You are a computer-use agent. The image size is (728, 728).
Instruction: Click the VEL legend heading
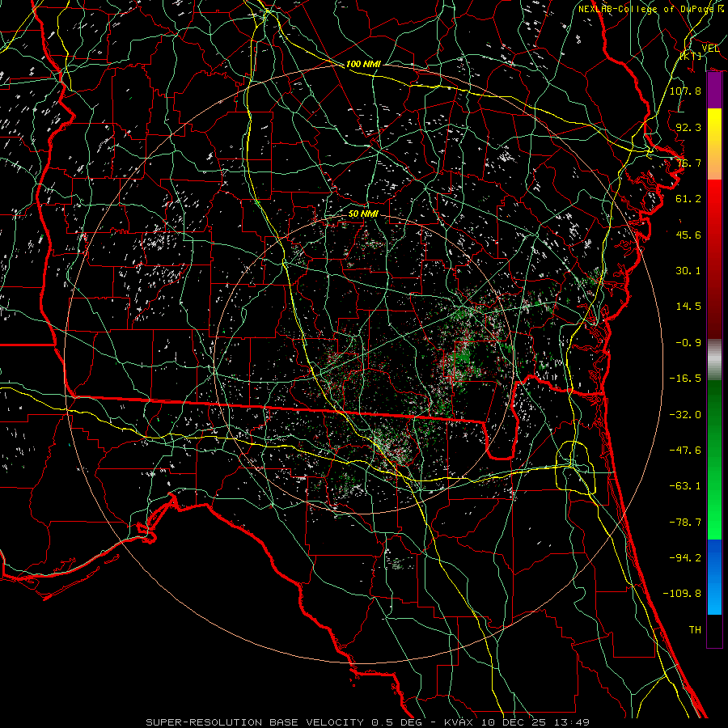[x=710, y=49]
